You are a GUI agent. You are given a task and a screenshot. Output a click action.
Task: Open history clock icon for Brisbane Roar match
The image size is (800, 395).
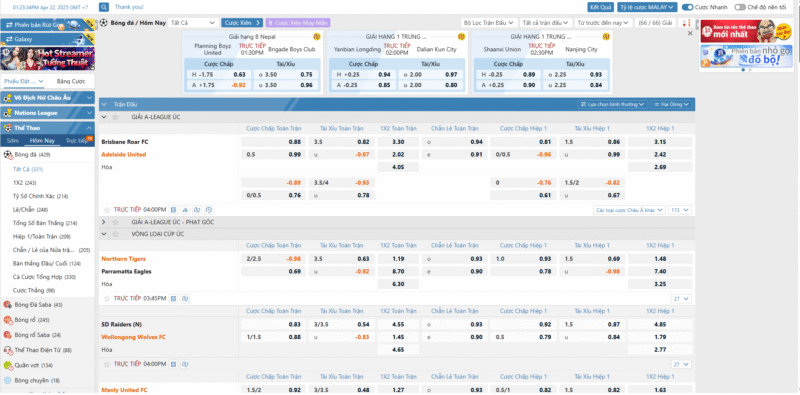209,210
